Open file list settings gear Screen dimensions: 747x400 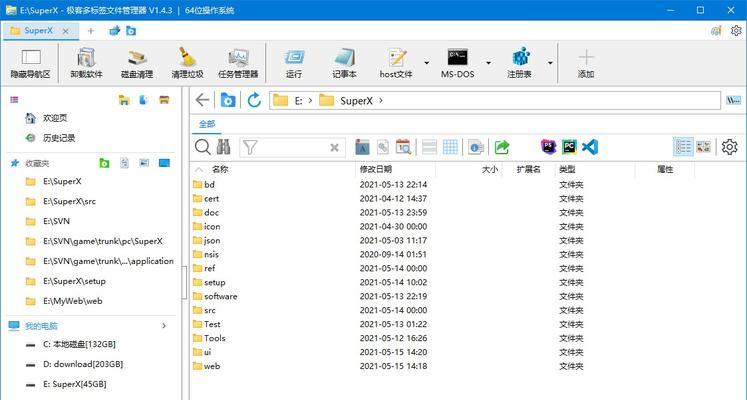point(729,147)
